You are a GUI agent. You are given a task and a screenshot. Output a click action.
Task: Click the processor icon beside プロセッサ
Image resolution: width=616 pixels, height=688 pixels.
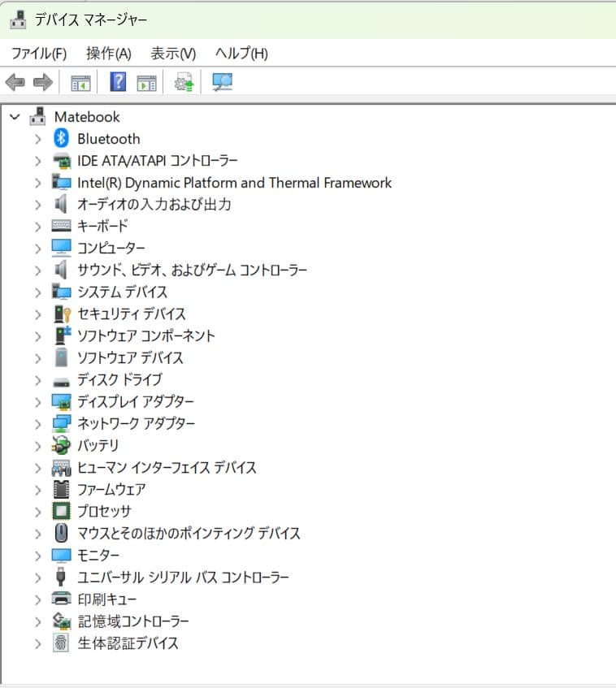pyautogui.click(x=61, y=511)
